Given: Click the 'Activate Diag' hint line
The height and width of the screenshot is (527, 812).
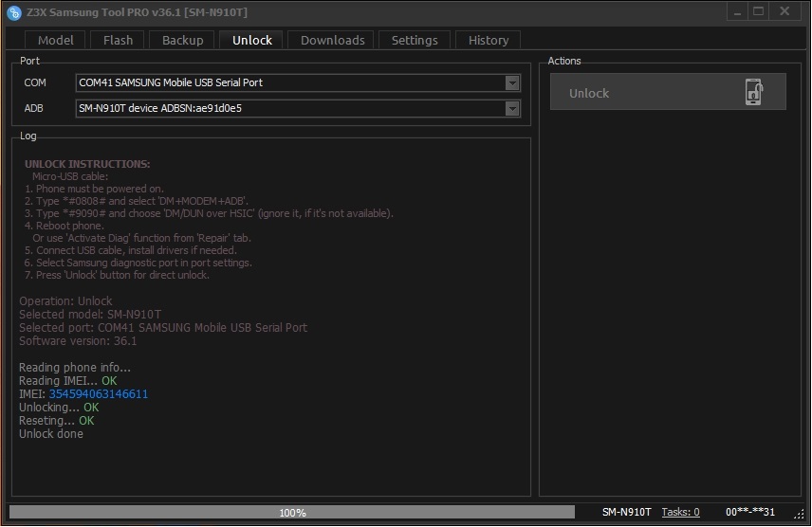Looking at the screenshot, I should [142, 238].
